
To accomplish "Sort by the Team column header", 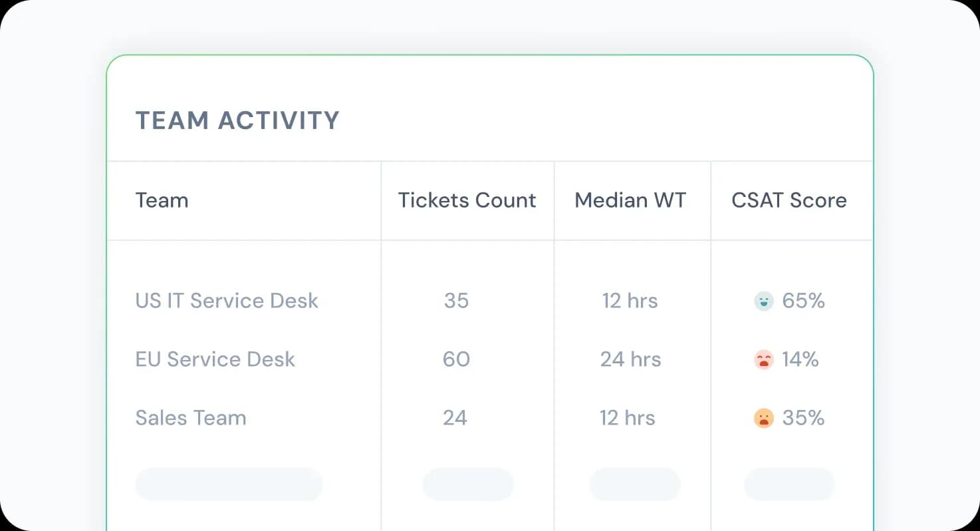I will (162, 200).
